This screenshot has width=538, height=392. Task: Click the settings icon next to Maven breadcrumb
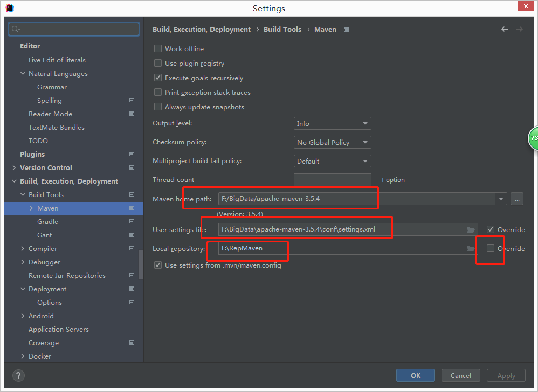(346, 29)
